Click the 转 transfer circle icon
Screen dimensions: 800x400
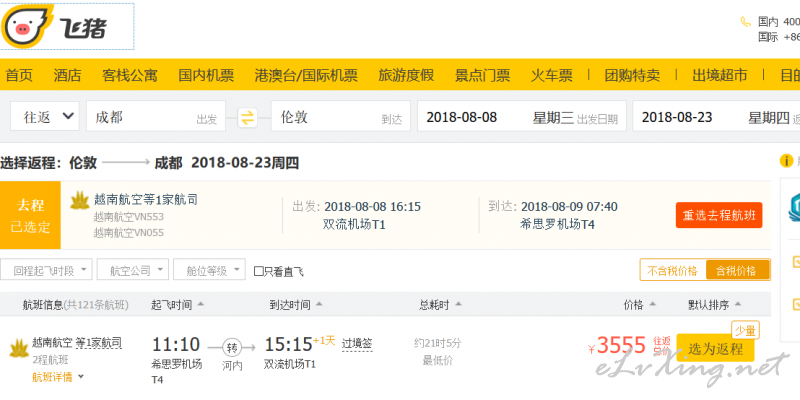[x=232, y=348]
